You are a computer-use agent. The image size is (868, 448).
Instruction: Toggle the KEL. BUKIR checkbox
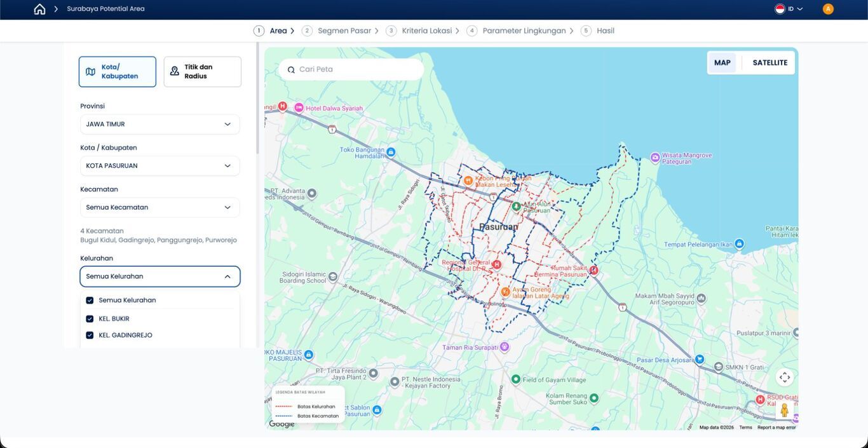coord(90,319)
